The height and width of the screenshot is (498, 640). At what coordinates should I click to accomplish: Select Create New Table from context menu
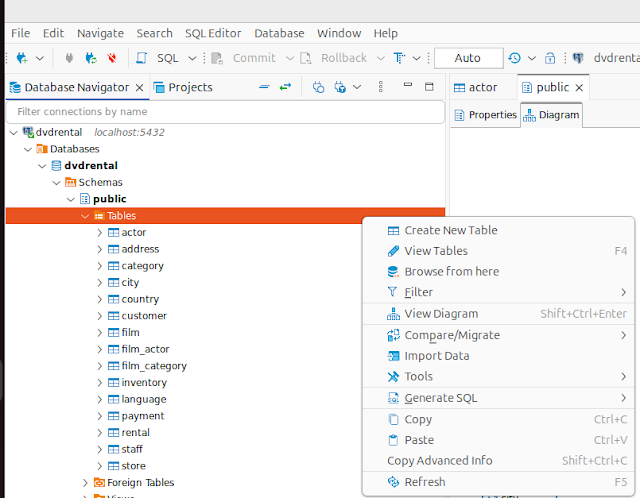[498, 230]
